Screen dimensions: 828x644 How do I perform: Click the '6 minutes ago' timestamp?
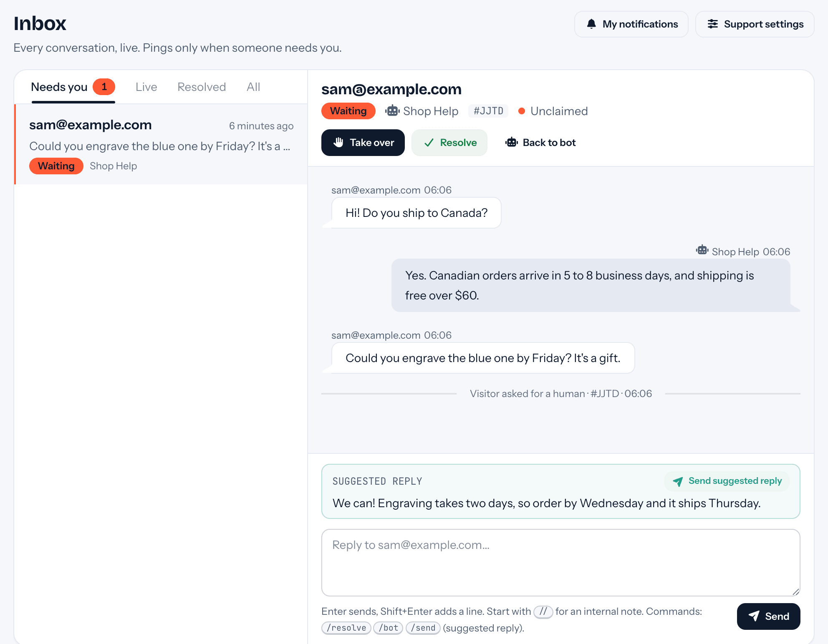click(261, 126)
